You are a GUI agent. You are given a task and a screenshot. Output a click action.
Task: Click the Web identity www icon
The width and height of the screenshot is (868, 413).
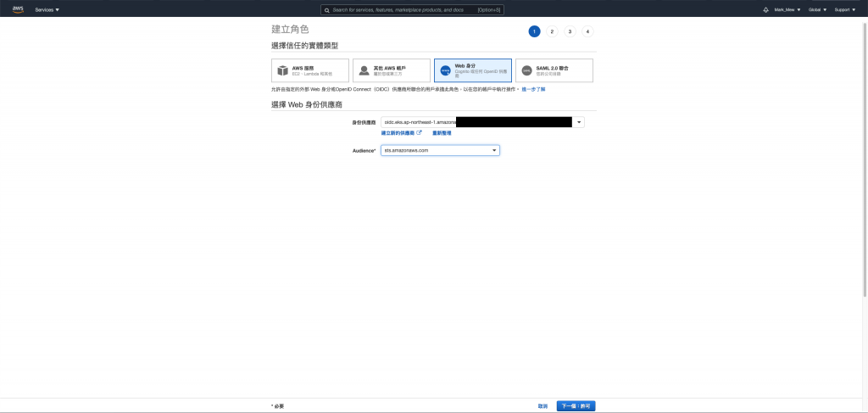click(x=445, y=71)
